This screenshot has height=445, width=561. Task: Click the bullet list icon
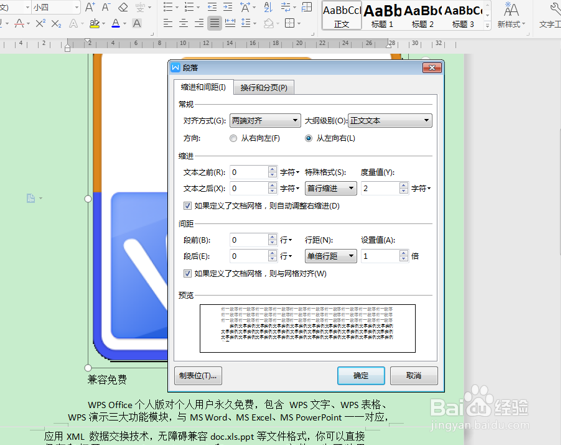(167, 7)
